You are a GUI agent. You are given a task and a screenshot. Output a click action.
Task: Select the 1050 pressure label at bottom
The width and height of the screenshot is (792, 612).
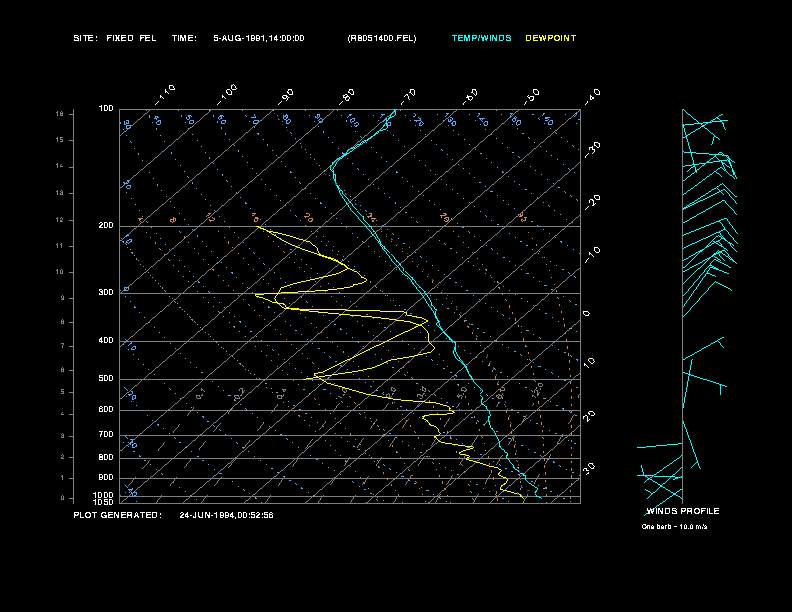pyautogui.click(x=104, y=502)
